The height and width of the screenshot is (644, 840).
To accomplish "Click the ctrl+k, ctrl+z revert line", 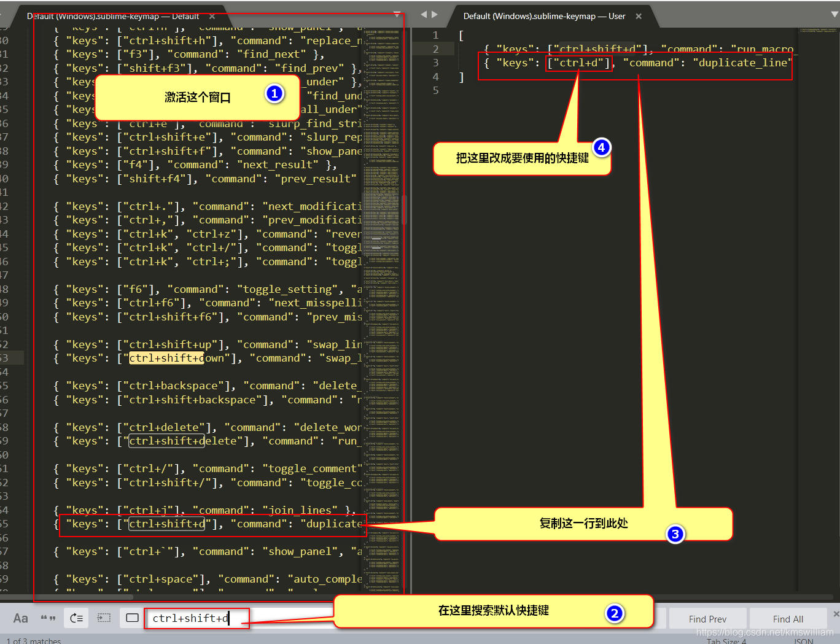I will coord(208,234).
